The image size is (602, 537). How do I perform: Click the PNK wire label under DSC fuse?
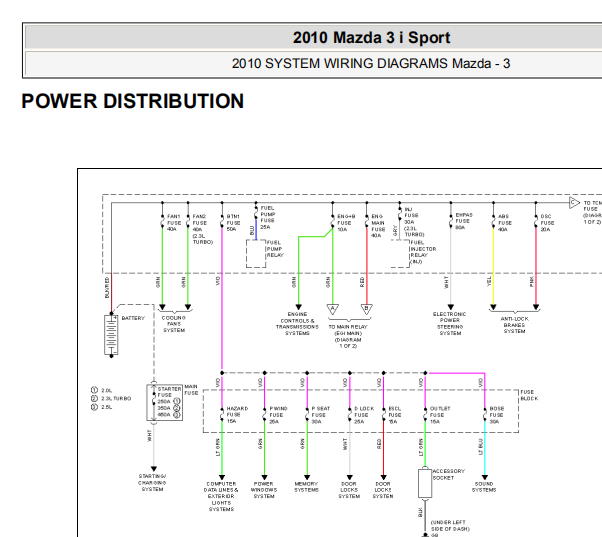[531, 281]
